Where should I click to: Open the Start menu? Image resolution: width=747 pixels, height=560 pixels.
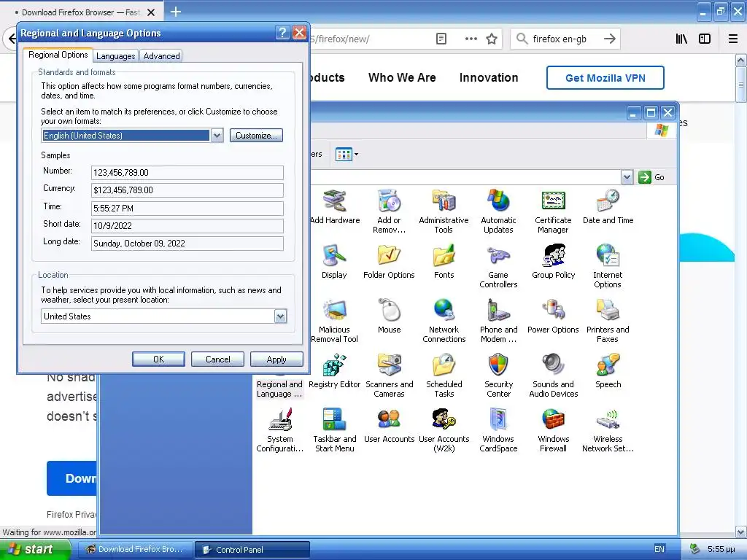tap(36, 549)
